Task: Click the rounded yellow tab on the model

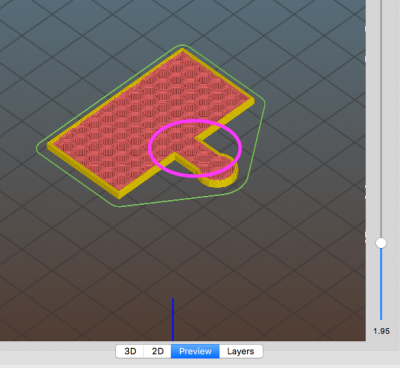Action: point(220,178)
